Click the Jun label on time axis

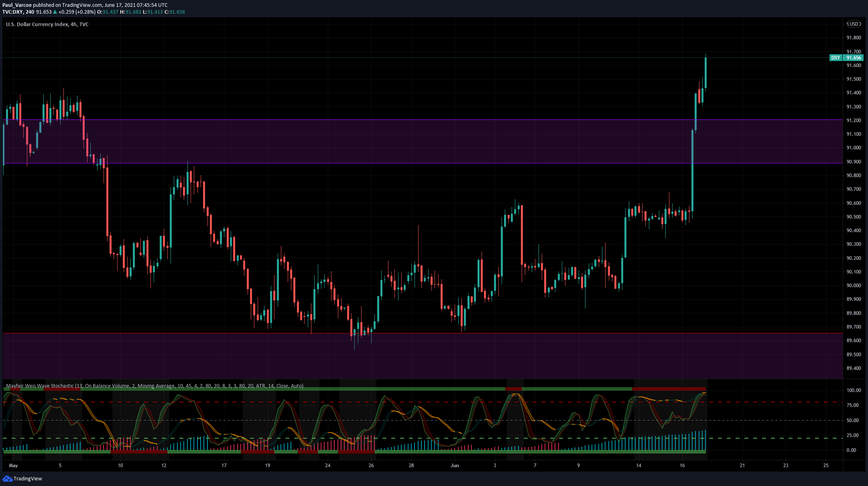click(455, 466)
